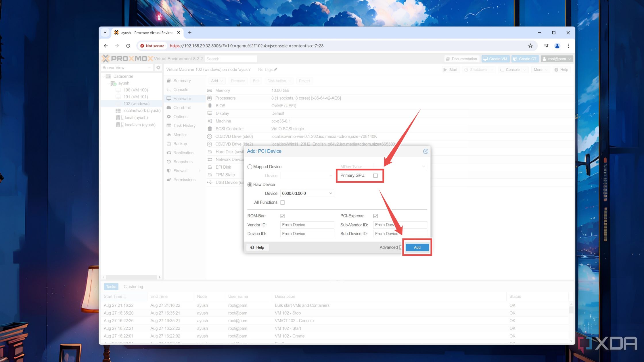Viewport: 644px width, 362px height.
Task: Open the Options panel
Action: pos(180,116)
